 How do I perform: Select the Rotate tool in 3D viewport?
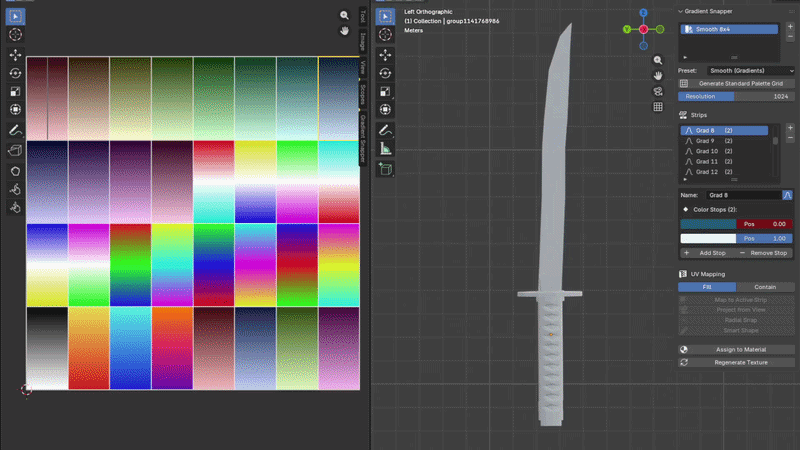(385, 73)
